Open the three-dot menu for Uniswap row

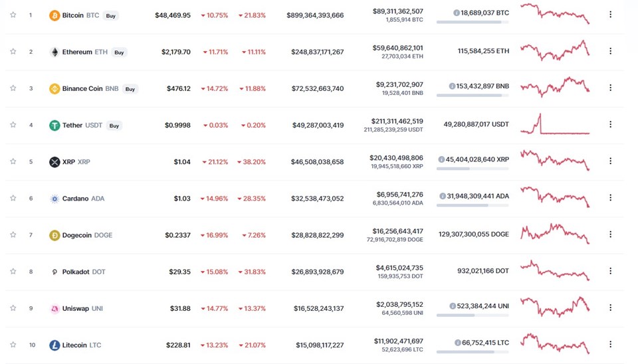pos(610,308)
